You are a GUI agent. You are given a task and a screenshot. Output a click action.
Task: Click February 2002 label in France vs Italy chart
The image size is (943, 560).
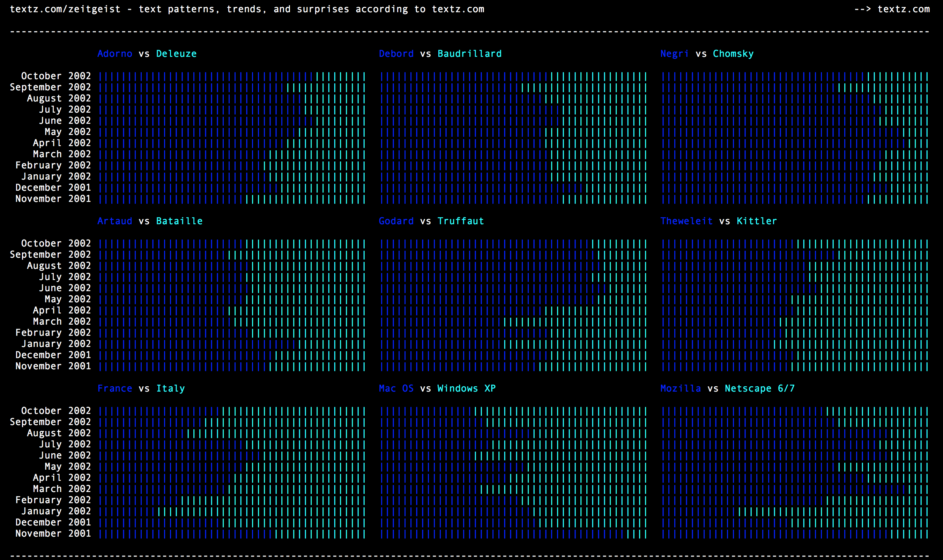pyautogui.click(x=53, y=500)
